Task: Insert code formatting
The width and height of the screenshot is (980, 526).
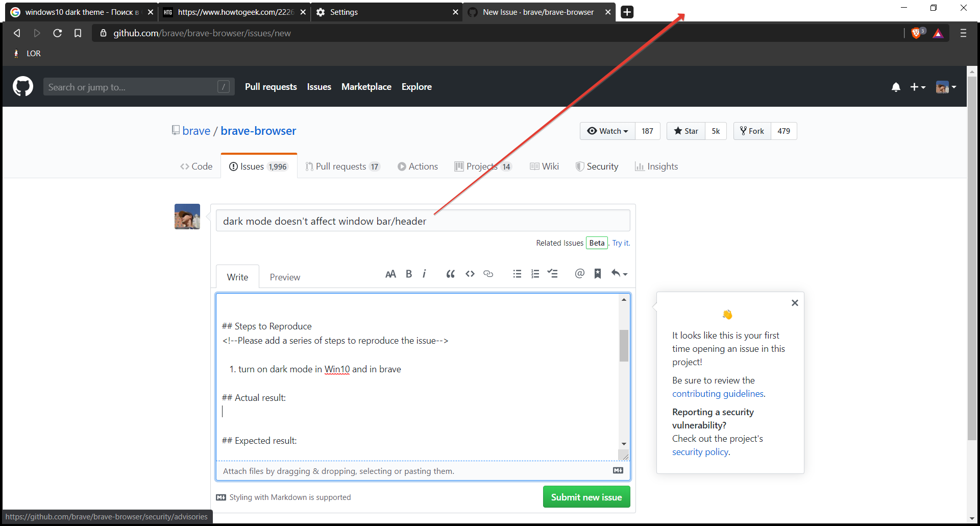Action: coord(470,274)
